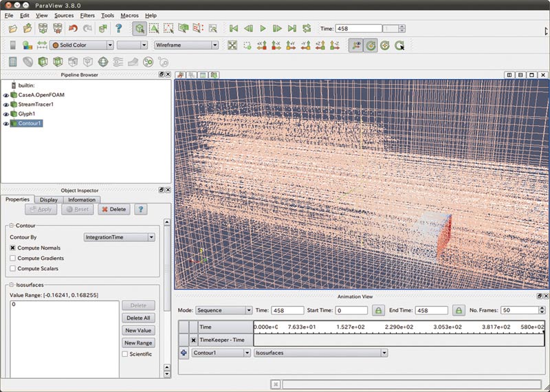Click the New Range button

[x=138, y=342]
